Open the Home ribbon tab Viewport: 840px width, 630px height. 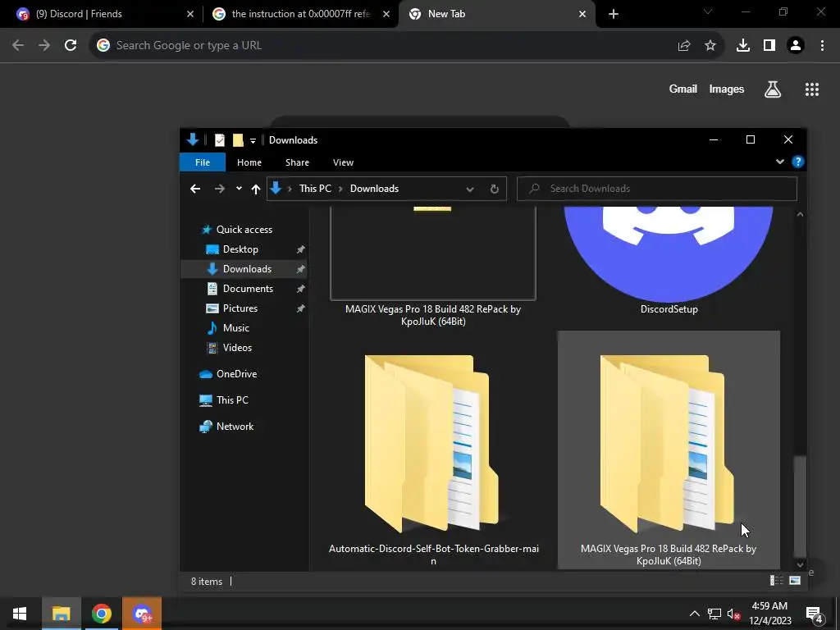click(x=249, y=162)
